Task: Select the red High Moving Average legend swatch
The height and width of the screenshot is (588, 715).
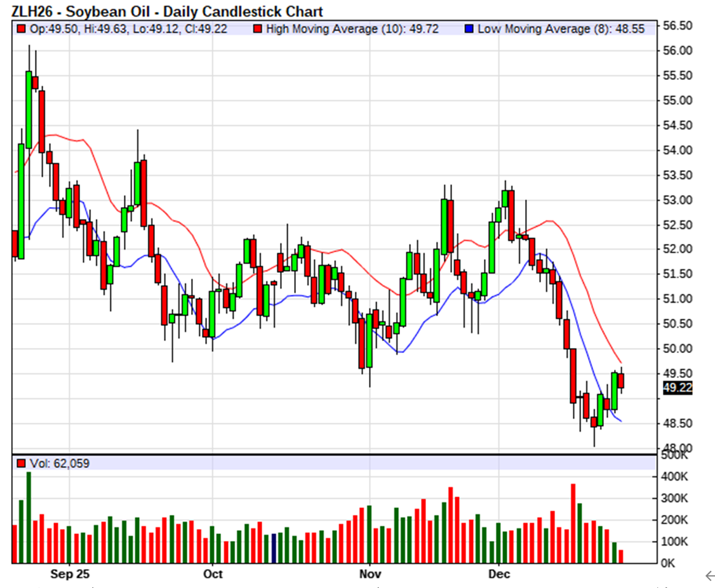Action: click(258, 29)
